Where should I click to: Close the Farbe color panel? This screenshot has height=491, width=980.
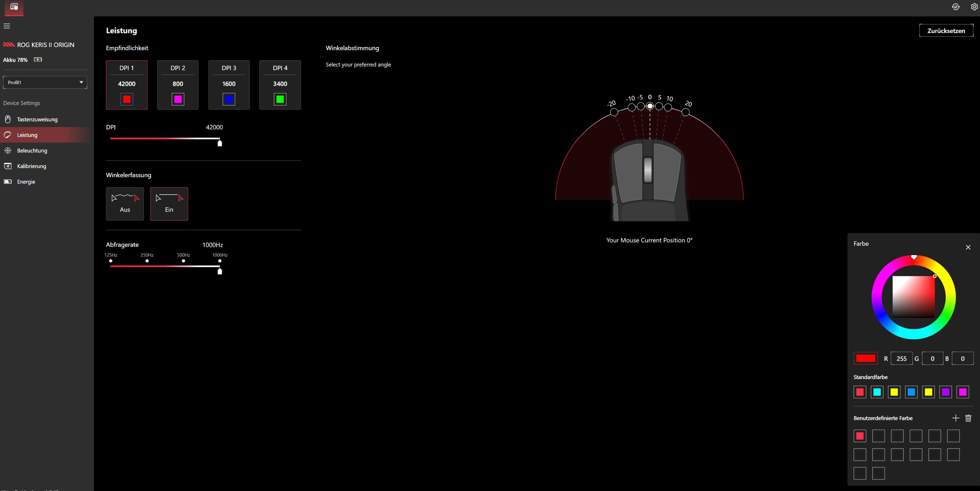click(x=968, y=247)
